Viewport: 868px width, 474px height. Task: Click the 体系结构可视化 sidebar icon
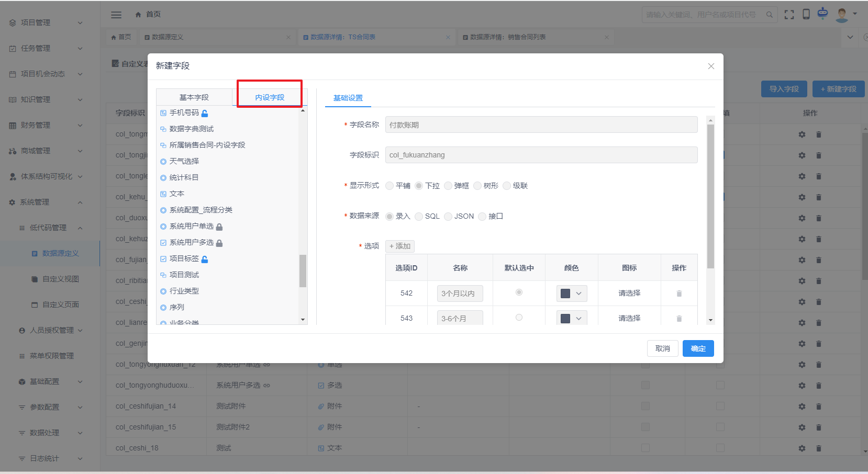coord(13,176)
